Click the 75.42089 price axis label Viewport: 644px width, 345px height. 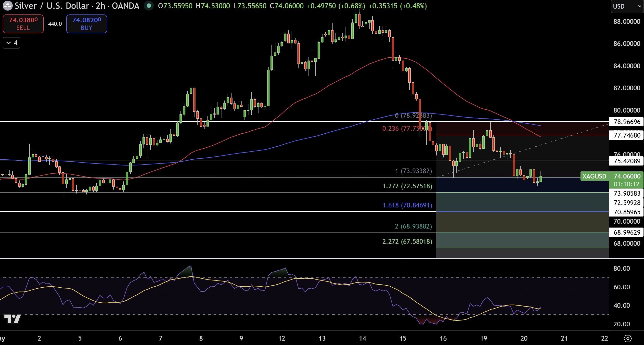(627, 161)
